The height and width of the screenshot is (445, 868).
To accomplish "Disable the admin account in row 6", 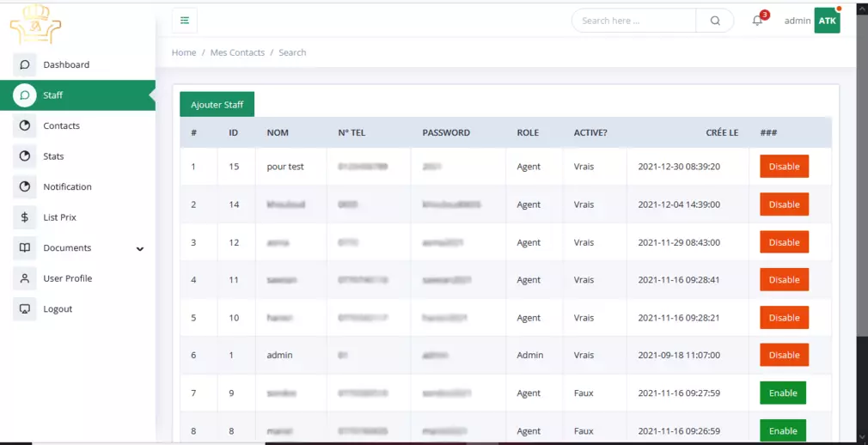I will (784, 356).
